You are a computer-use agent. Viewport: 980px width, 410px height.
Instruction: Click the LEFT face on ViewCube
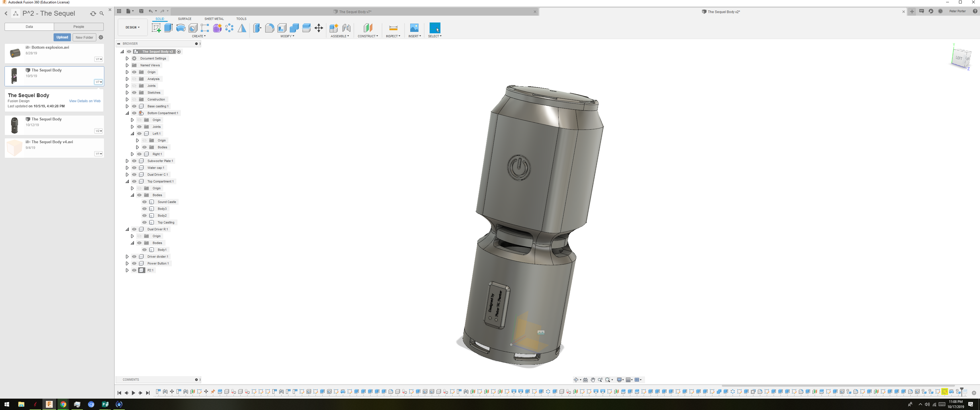[x=959, y=58]
